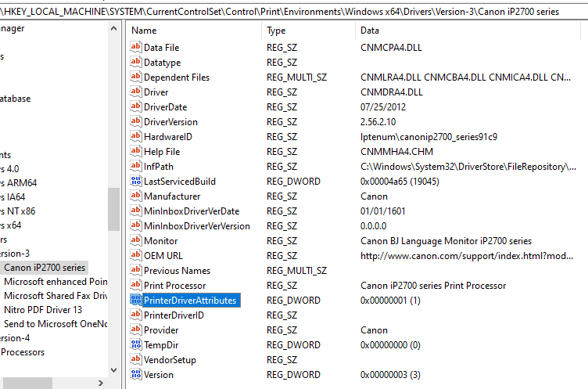Screen dimensions: 588x389
Task: Select the MinInboxDriverVerDate value name
Action: 192,211
